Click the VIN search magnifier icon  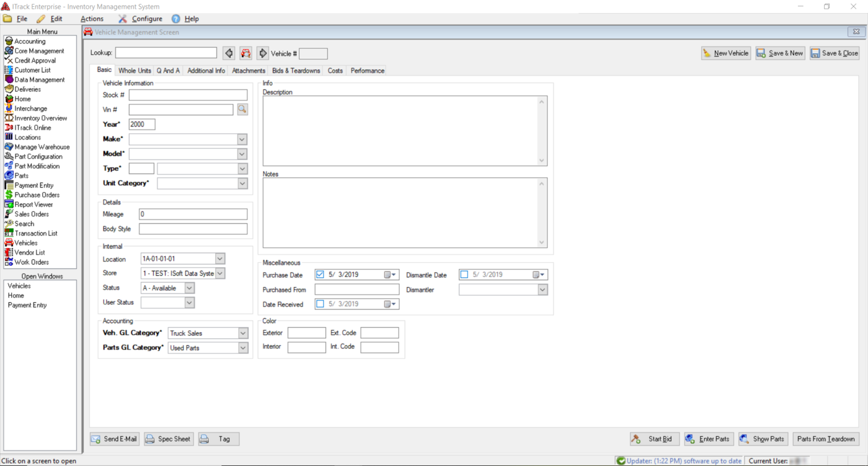pyautogui.click(x=242, y=109)
